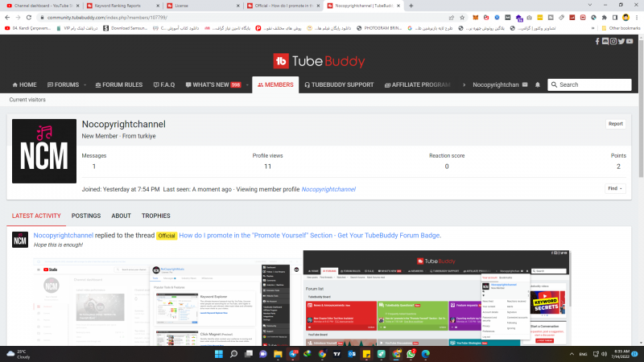This screenshot has width=644, height=362.
Task: Open the Facebook social icon in header
Action: pos(598,41)
